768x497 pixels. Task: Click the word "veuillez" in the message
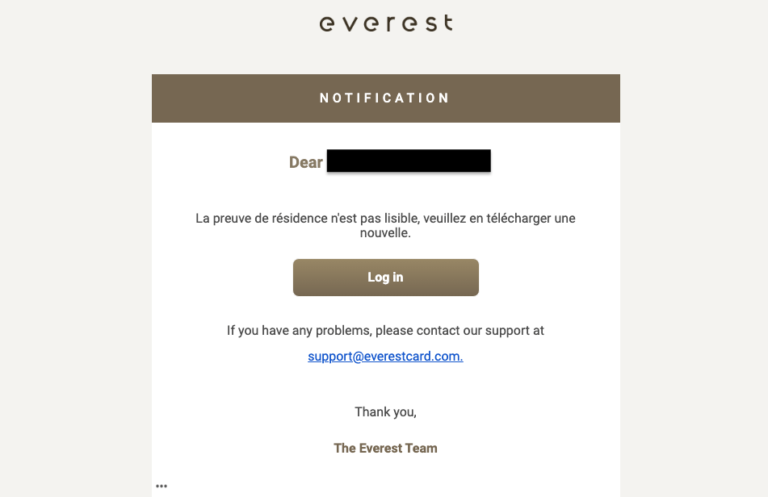(x=450, y=218)
